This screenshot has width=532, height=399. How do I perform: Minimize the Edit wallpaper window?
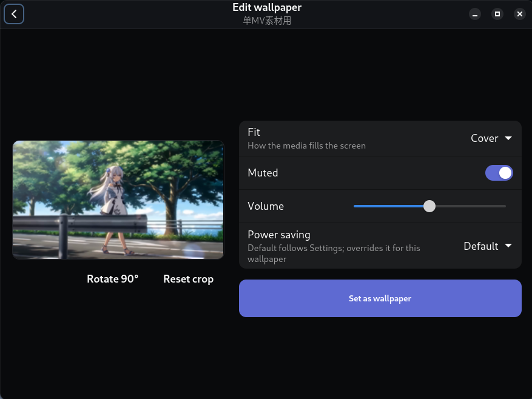tap(475, 14)
